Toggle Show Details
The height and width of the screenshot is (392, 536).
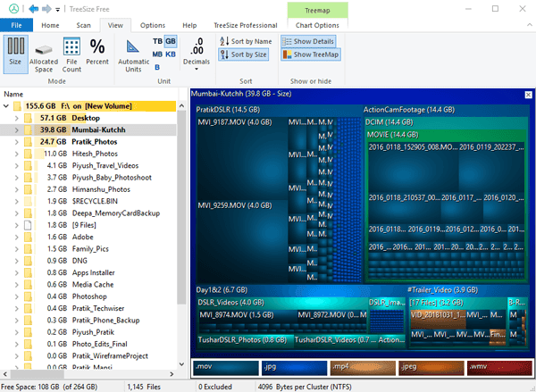(309, 41)
